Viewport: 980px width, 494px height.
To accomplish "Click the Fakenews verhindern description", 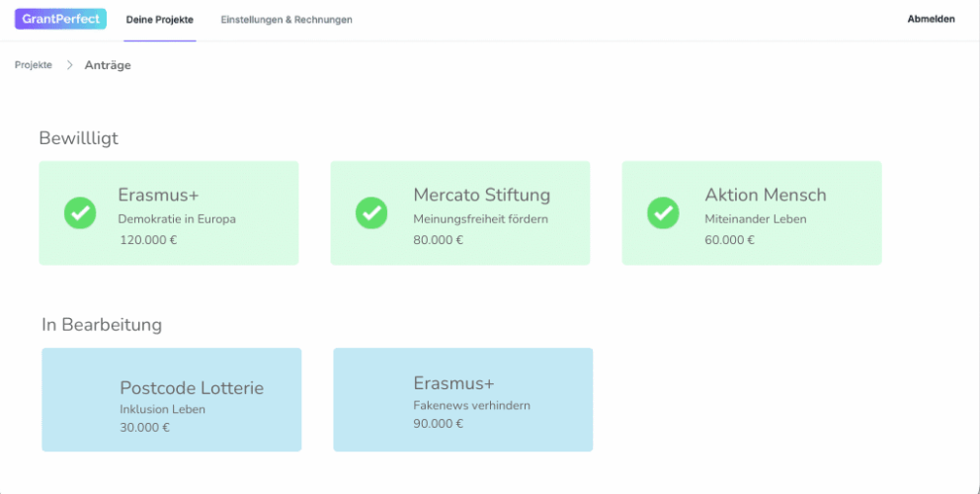I will pos(472,405).
